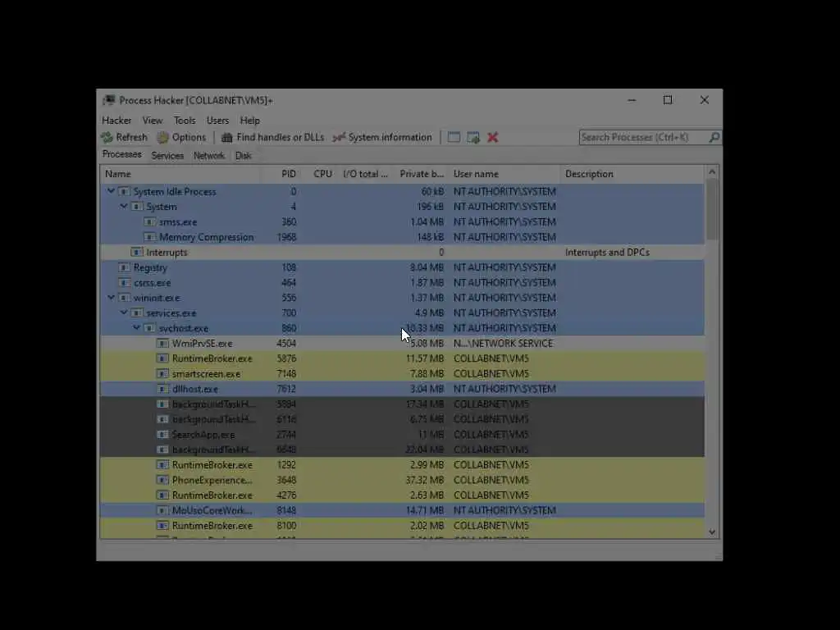Image resolution: width=840 pixels, height=630 pixels.
Task: Switch to the Disk tab
Action: pyautogui.click(x=243, y=156)
